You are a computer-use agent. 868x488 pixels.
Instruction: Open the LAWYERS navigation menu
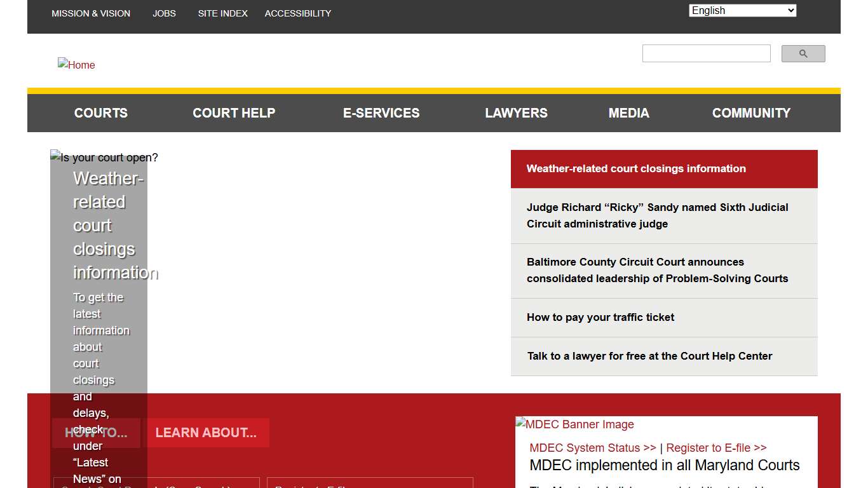(516, 112)
